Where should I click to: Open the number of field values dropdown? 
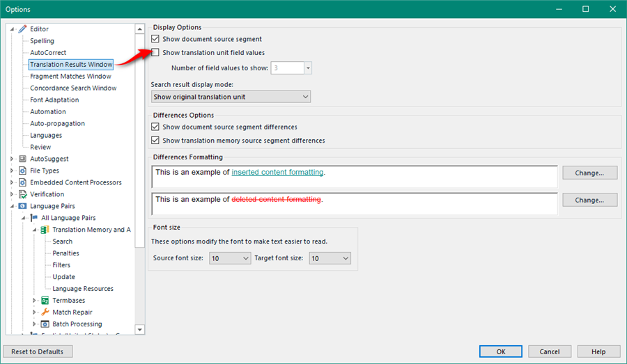coord(308,68)
